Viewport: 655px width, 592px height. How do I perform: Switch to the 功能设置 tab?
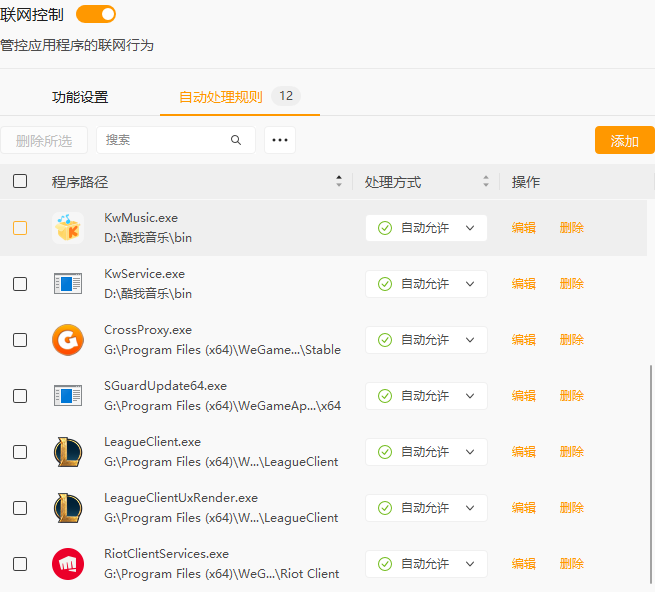coord(80,97)
